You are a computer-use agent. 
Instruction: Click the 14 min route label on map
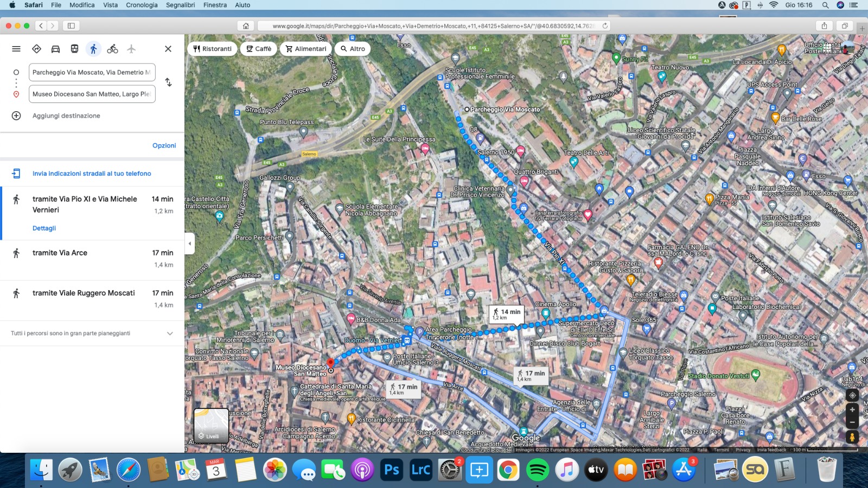click(x=507, y=314)
